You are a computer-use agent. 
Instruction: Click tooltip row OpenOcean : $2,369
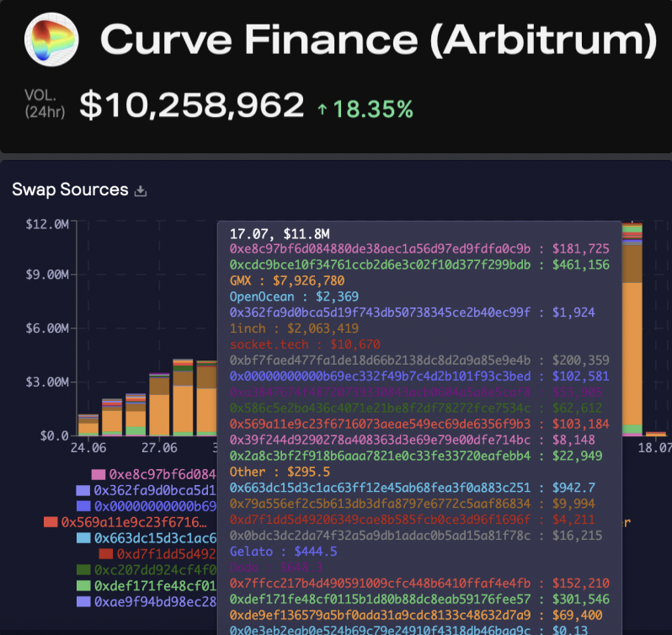[x=294, y=296]
